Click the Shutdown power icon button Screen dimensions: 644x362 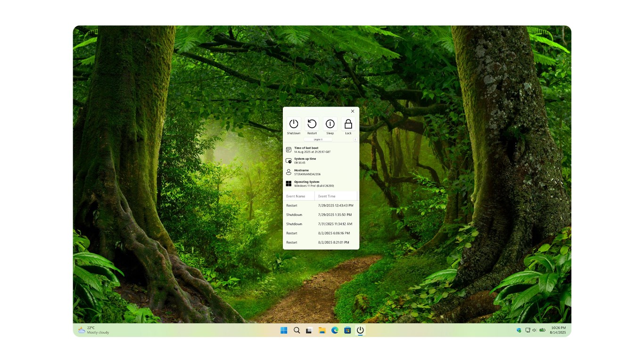pos(294,124)
